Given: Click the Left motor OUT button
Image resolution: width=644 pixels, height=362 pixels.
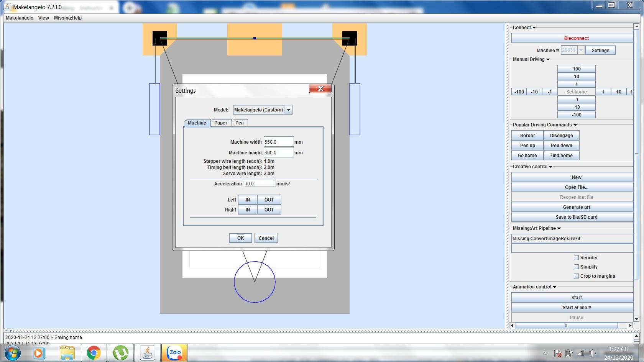Looking at the screenshot, I should pos(269,200).
